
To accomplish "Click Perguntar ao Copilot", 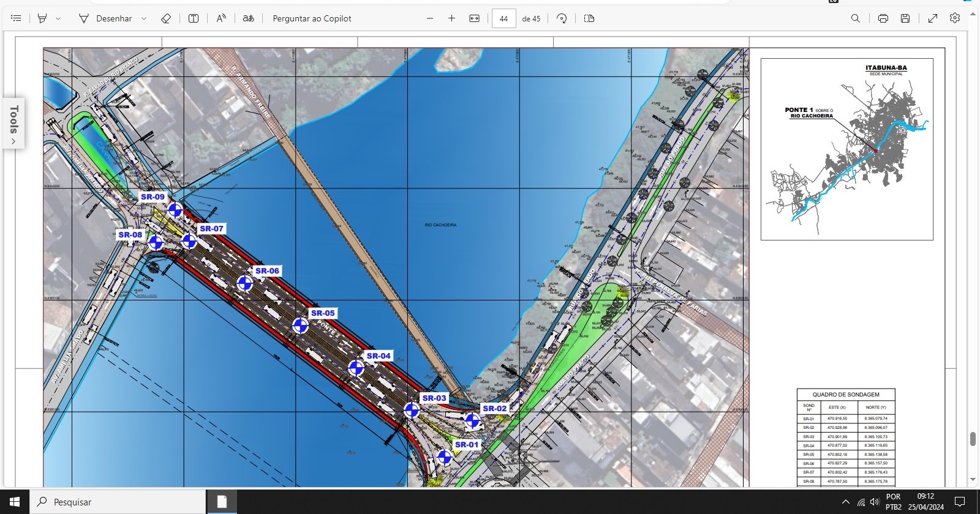I will click(x=312, y=18).
